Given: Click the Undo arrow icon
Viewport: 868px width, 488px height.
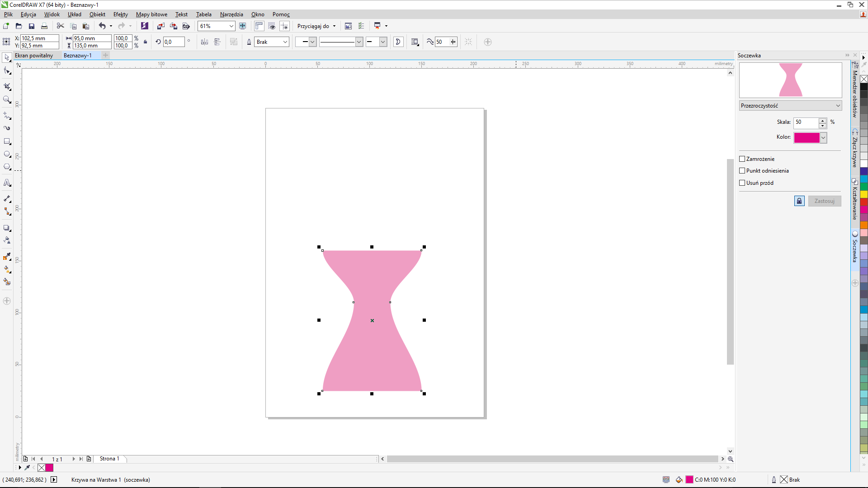Looking at the screenshot, I should click(x=102, y=26).
